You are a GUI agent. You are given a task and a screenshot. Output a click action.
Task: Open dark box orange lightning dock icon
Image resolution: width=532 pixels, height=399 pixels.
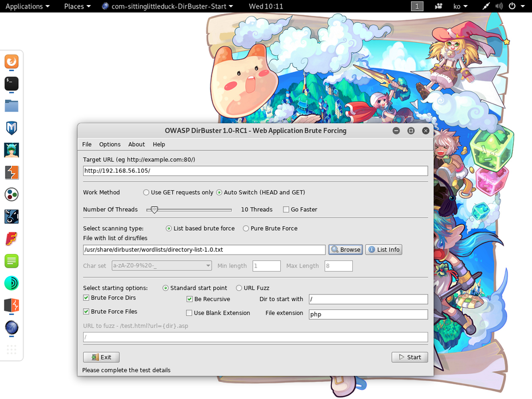[x=11, y=305]
